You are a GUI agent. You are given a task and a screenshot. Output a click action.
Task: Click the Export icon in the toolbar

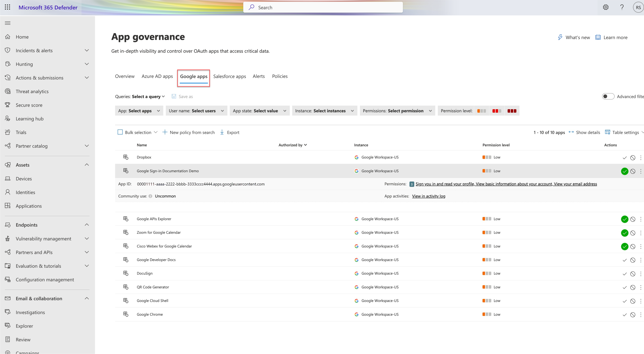[222, 132]
